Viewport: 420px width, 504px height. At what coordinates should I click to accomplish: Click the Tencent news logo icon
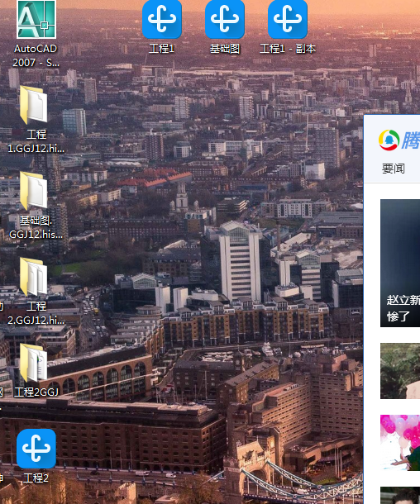(x=389, y=140)
